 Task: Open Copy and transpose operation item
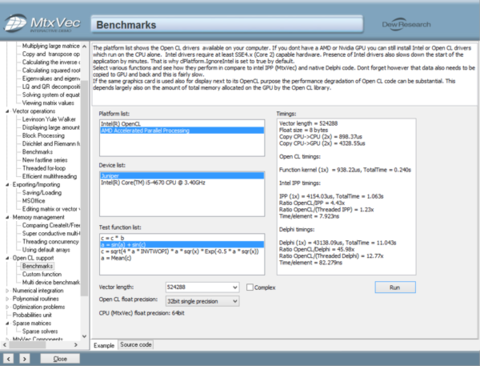(x=51, y=54)
